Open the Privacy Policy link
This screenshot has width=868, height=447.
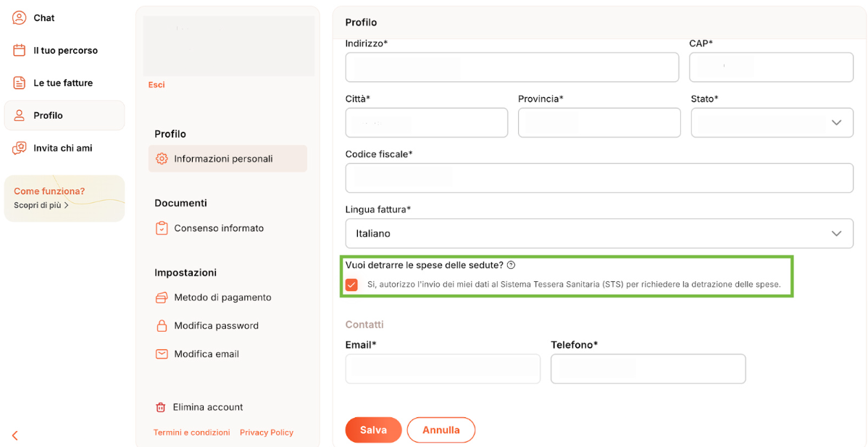tap(267, 433)
